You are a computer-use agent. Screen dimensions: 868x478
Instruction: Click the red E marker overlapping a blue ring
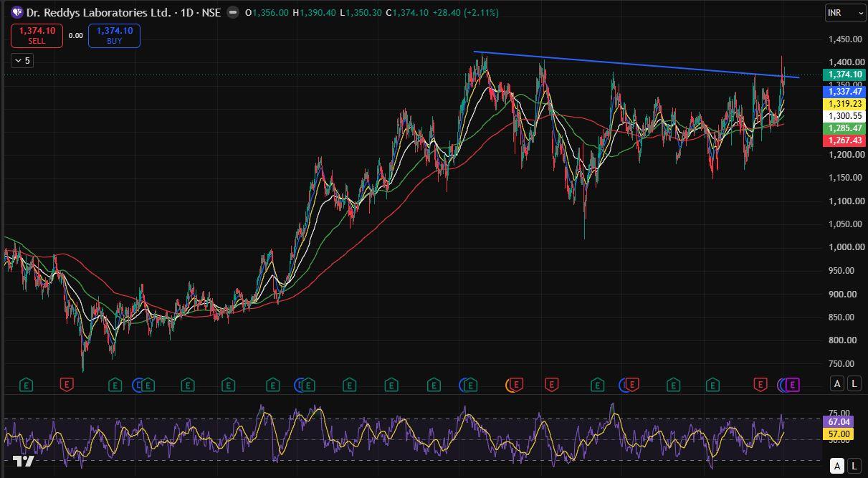tap(631, 385)
